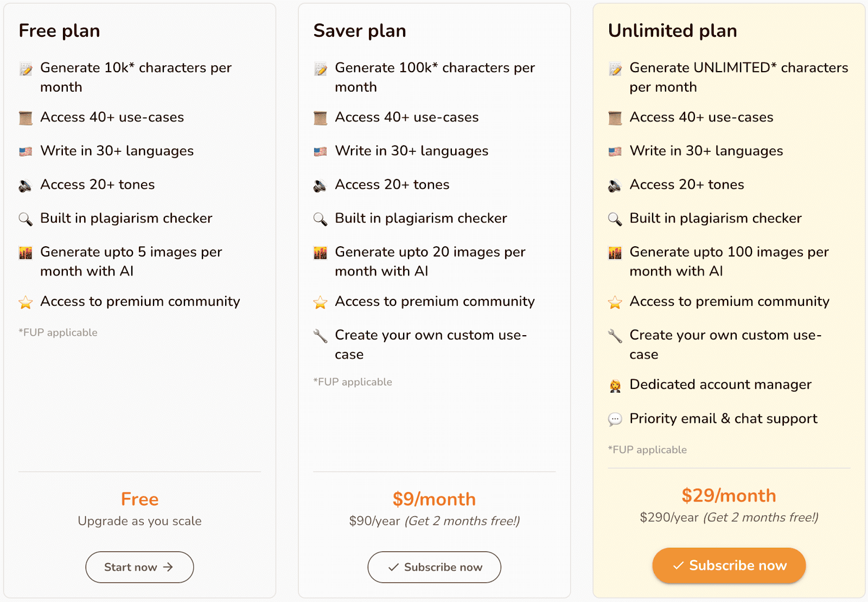Viewport: 868px width, 602px height.
Task: Click Subscribe now under Saver plan
Action: pyautogui.click(x=435, y=567)
